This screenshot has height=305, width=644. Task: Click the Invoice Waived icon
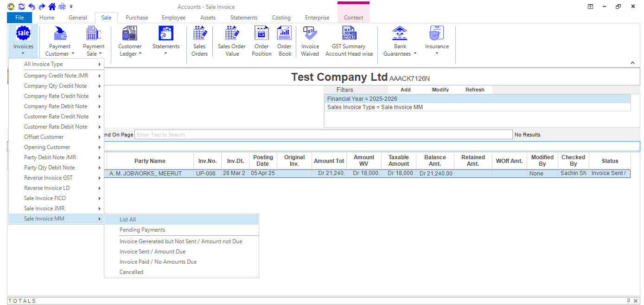[x=310, y=41]
